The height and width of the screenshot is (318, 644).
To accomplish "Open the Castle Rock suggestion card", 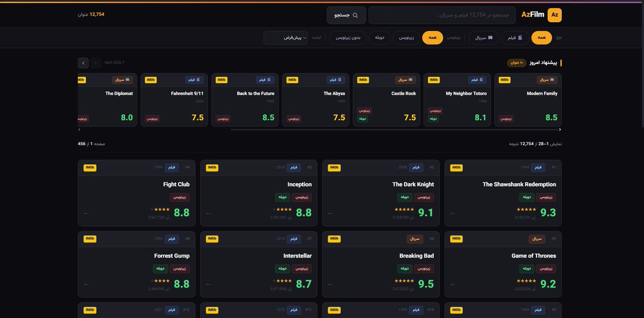I will coord(387,100).
